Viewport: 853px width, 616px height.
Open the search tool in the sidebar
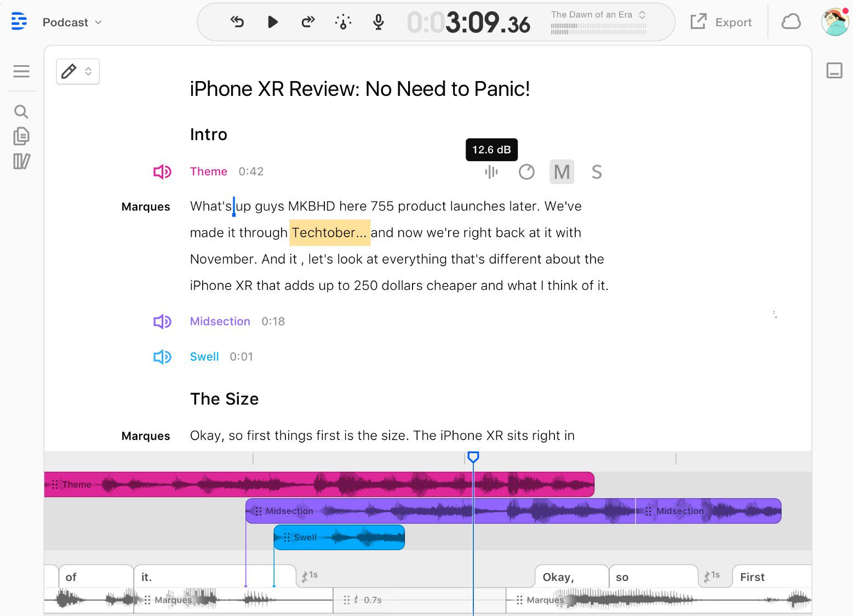21,112
